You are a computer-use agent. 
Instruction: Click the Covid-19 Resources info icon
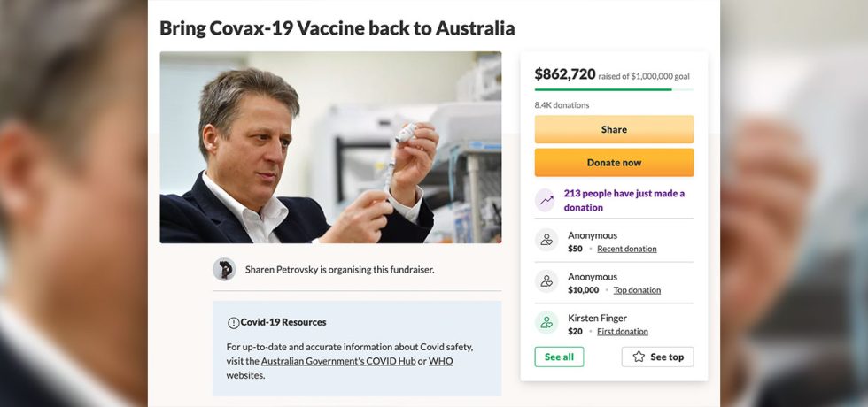point(234,323)
